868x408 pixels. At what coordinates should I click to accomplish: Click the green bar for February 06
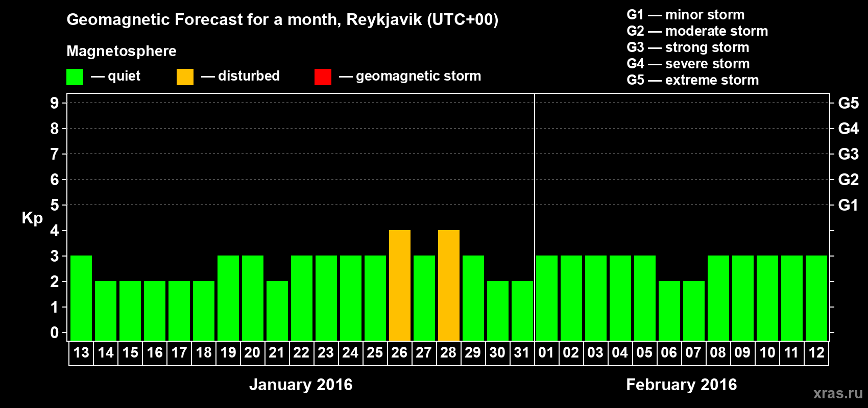tap(669, 311)
